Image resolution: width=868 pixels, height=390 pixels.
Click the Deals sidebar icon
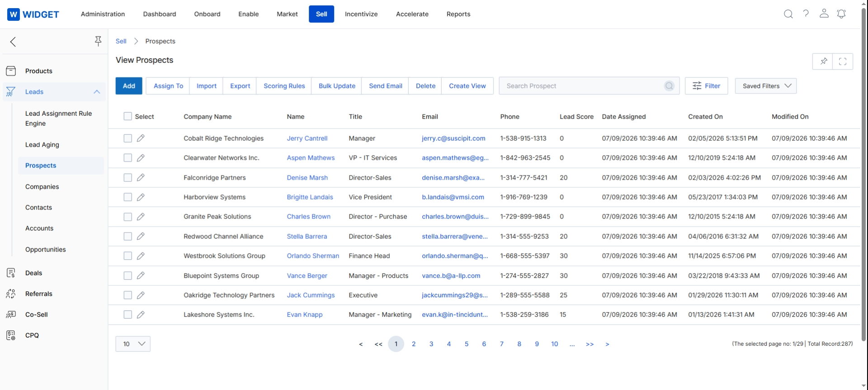point(11,273)
